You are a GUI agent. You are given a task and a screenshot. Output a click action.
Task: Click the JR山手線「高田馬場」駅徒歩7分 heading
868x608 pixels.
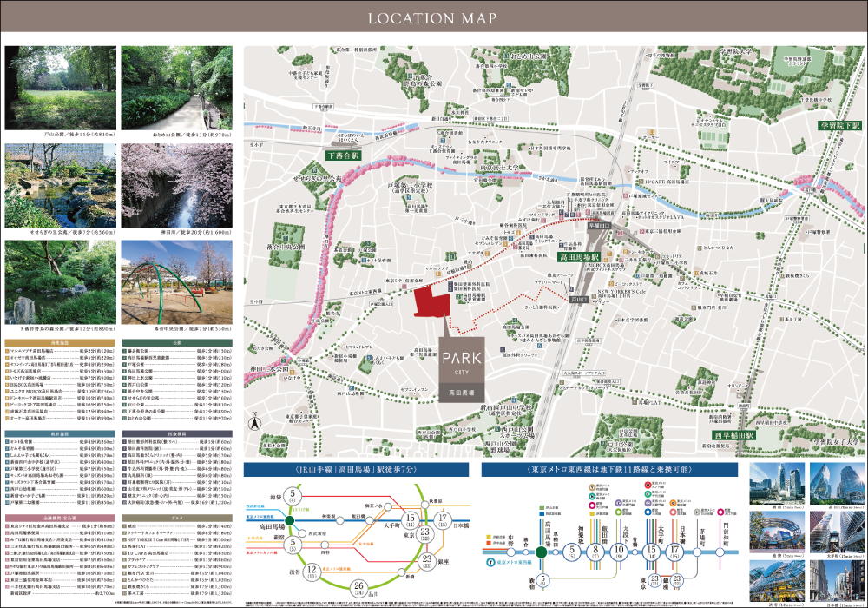coord(358,470)
